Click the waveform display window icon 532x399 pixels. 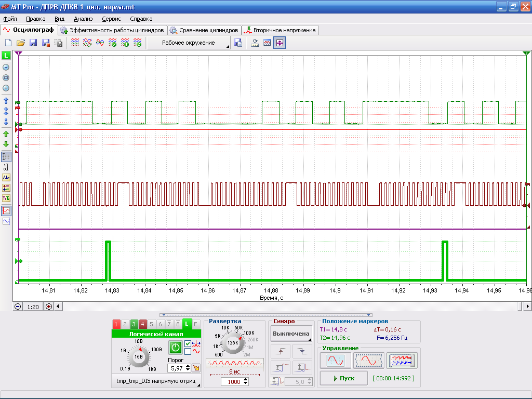point(267,43)
